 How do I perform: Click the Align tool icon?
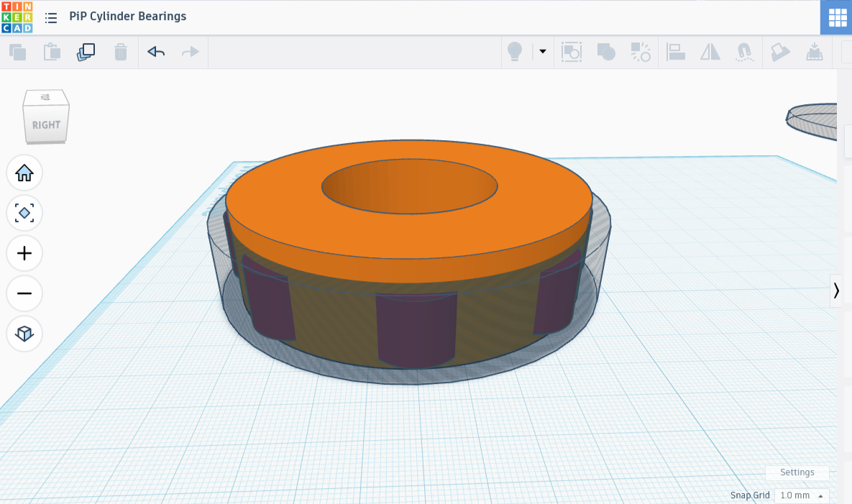click(675, 52)
